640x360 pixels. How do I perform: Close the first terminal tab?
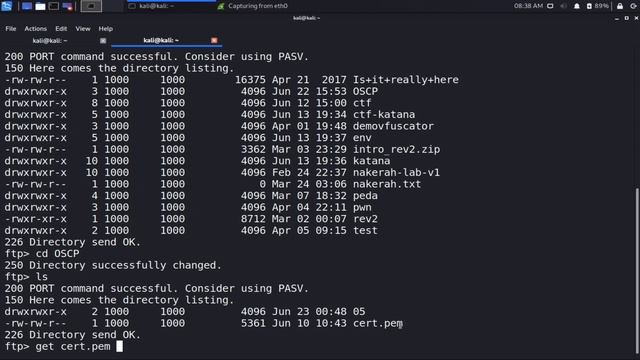103,40
